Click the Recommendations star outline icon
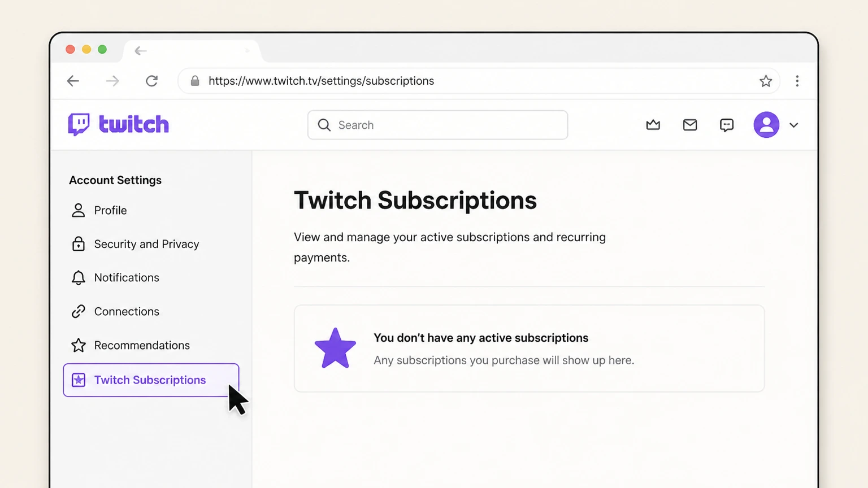This screenshot has height=488, width=868. pos(78,345)
